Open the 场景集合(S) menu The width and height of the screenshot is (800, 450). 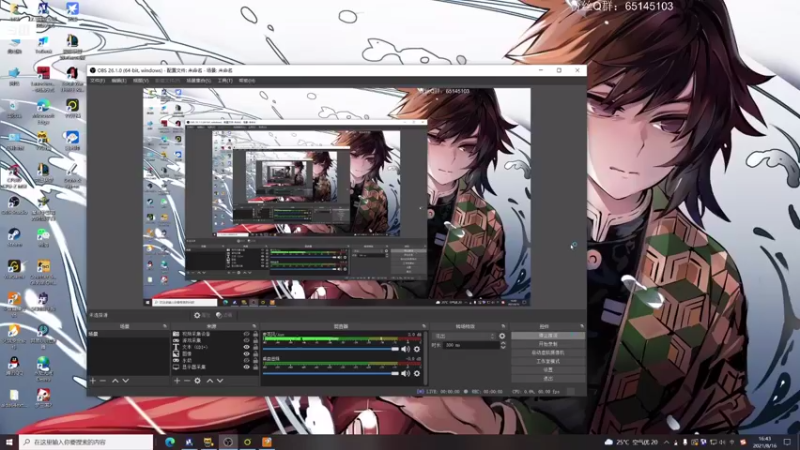[x=198, y=81]
